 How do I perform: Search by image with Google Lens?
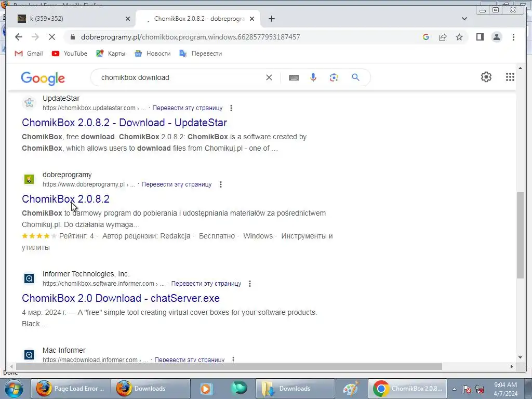coord(334,77)
